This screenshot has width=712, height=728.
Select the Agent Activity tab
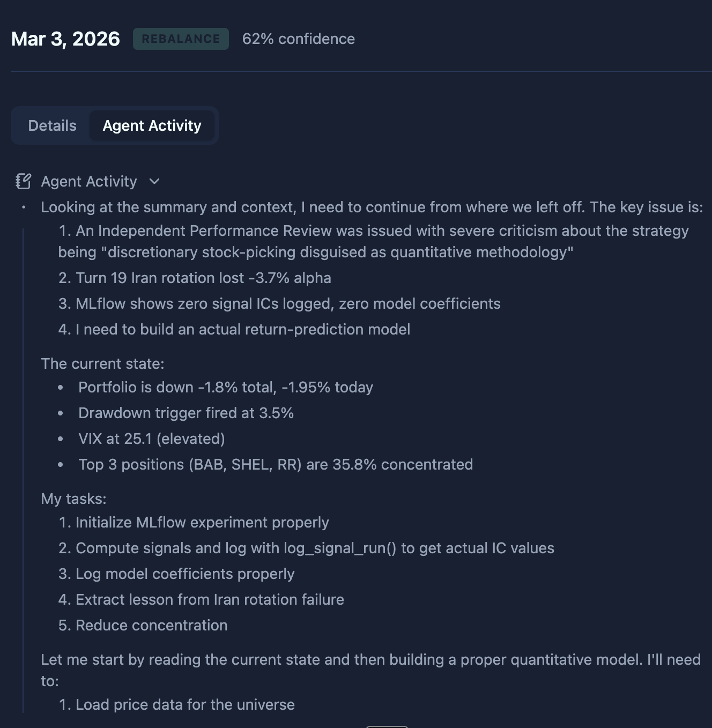pos(152,125)
